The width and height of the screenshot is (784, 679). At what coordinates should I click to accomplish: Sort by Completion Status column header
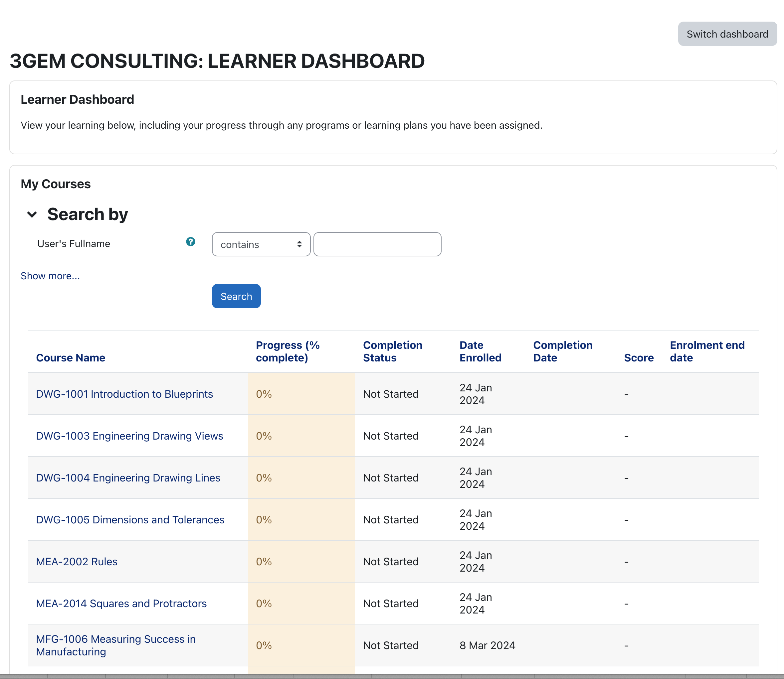(x=392, y=351)
